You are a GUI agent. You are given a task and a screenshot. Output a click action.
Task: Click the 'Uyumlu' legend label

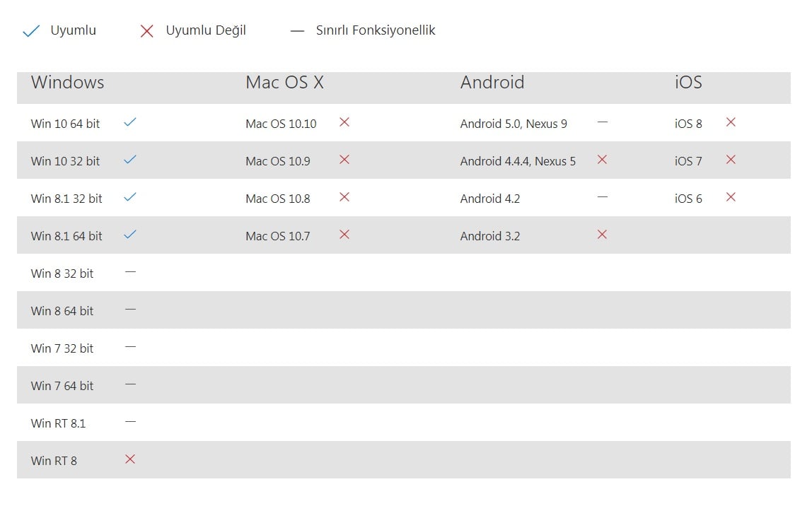(73, 30)
